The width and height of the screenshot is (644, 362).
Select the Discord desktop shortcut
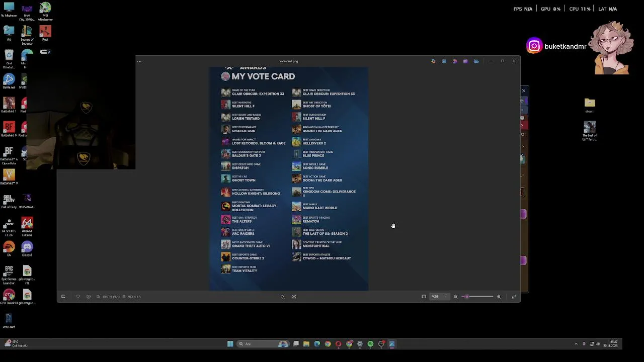27,249
